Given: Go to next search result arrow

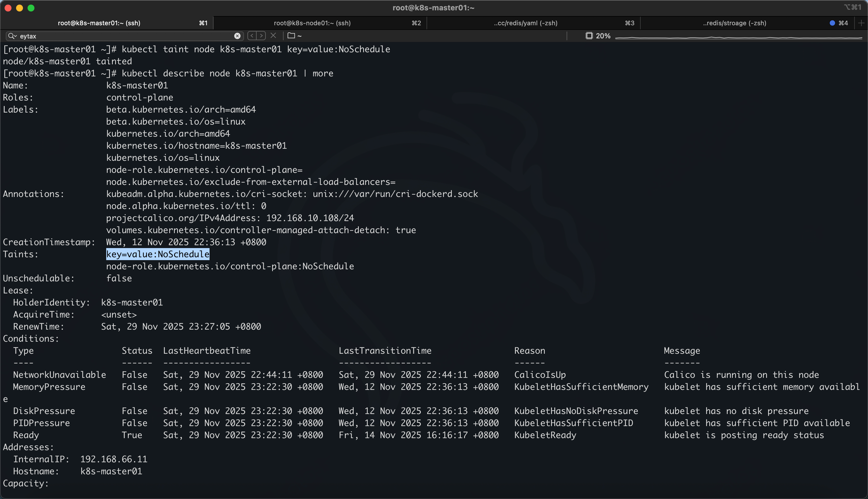Looking at the screenshot, I should pos(261,36).
